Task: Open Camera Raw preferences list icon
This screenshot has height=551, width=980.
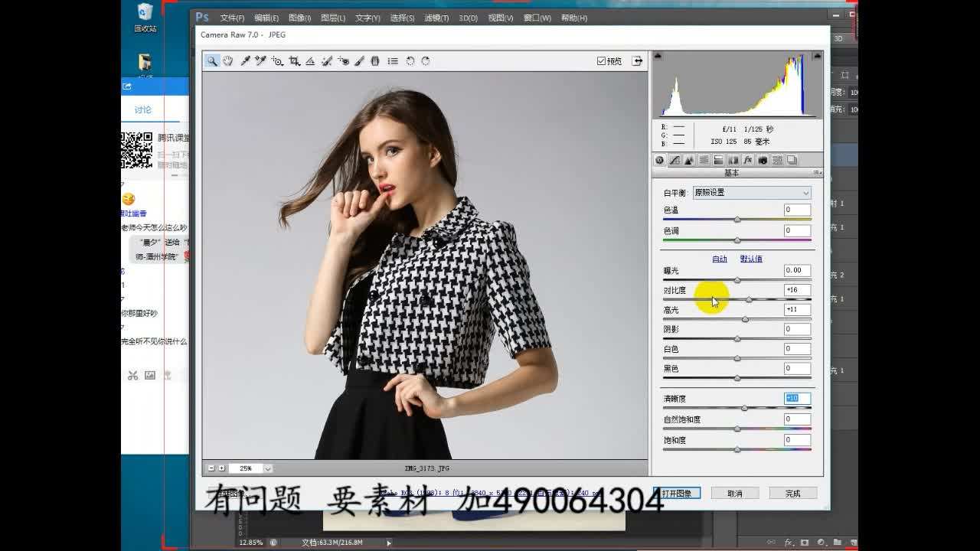Action: coord(393,61)
